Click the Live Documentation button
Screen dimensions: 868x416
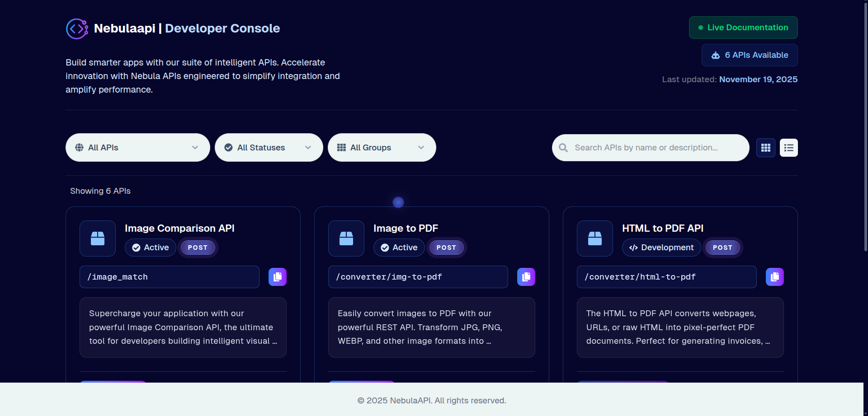click(743, 28)
